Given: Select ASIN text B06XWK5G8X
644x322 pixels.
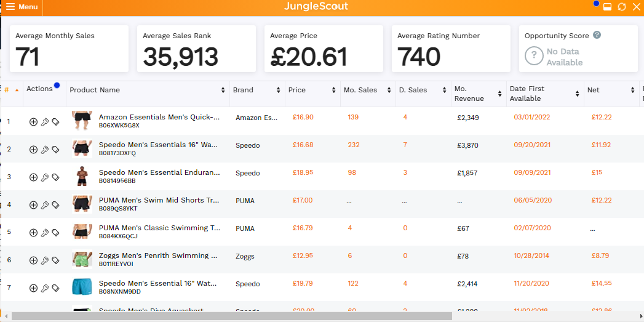Looking at the screenshot, I should click(x=119, y=126).
